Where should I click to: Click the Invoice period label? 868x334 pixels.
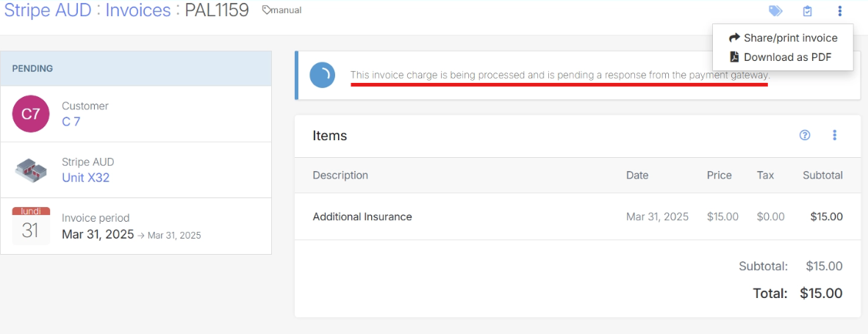pos(96,218)
